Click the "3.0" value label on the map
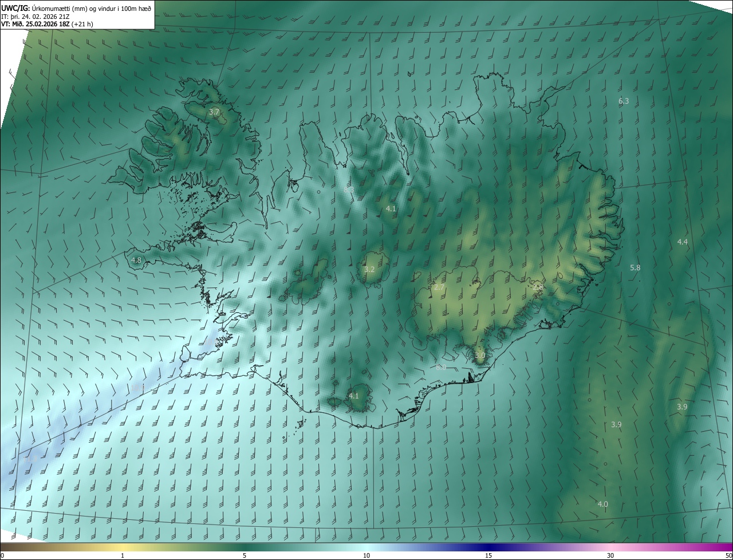Viewport: 733px width, 560px height. pyautogui.click(x=480, y=355)
